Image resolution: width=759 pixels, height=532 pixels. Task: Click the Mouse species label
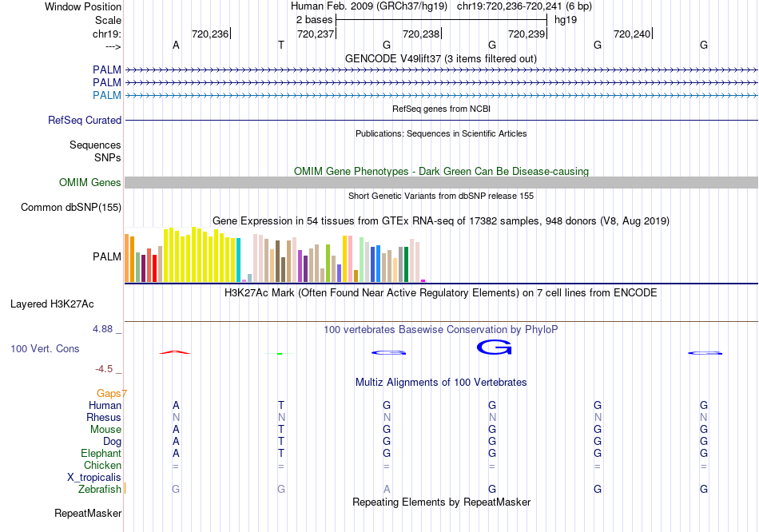(x=105, y=430)
